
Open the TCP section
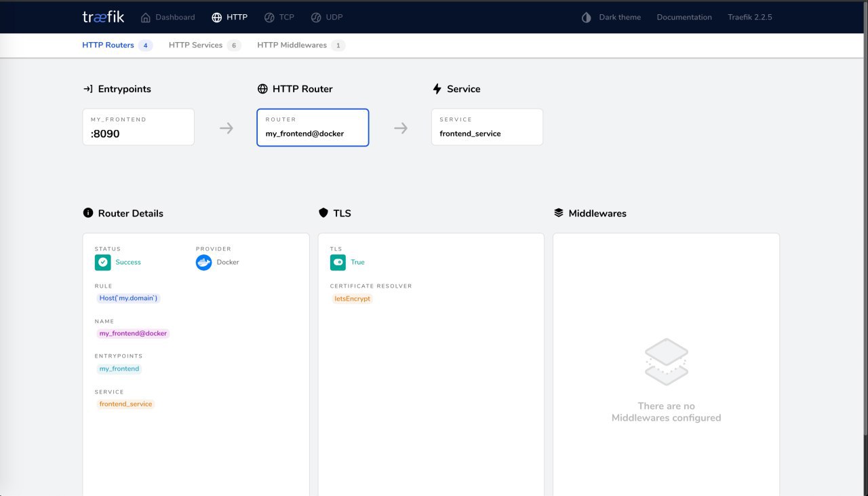pos(279,18)
